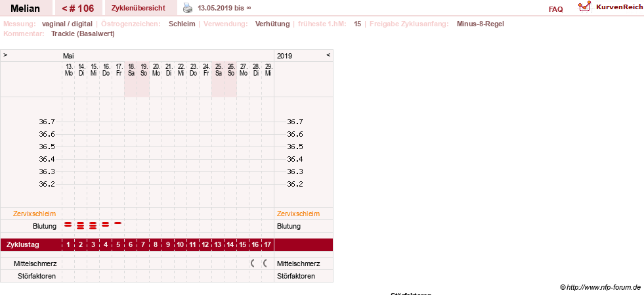Select cycle day 15 cell
The height and width of the screenshot is (295, 644).
click(x=242, y=245)
